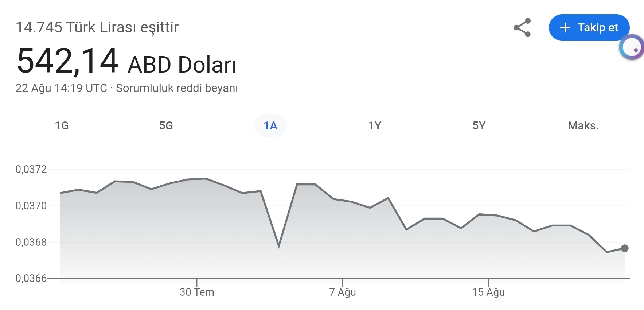Screen dimensions: 644x310
Task: Click the 14.745 Türk Lirası eşittir text
Action: 97,27
